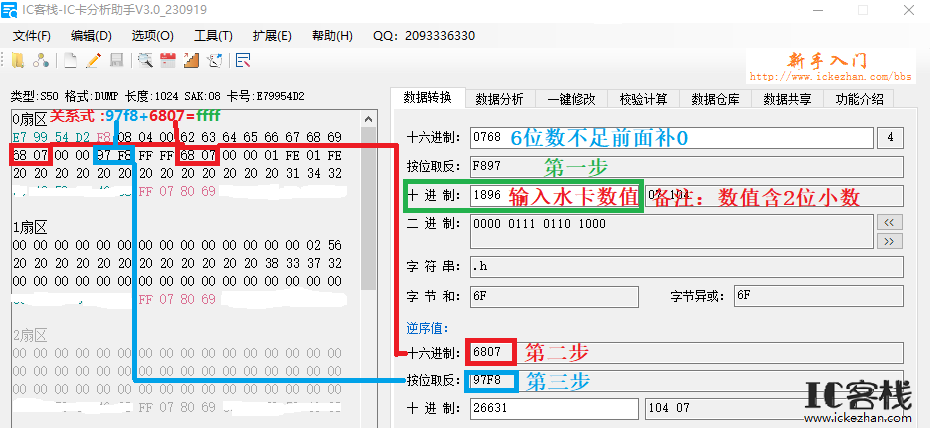Click the 按位取反 field showing F897
This screenshot has width=930, height=429.
tap(686, 166)
